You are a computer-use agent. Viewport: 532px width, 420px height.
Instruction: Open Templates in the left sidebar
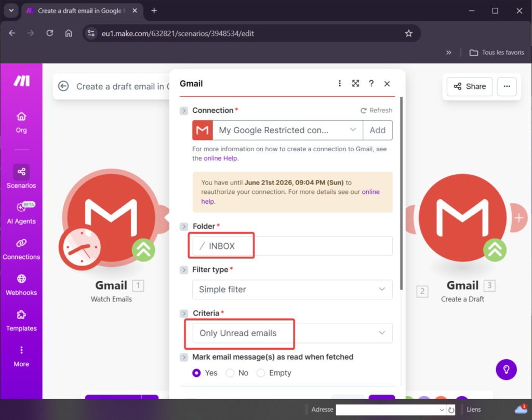coord(21,321)
